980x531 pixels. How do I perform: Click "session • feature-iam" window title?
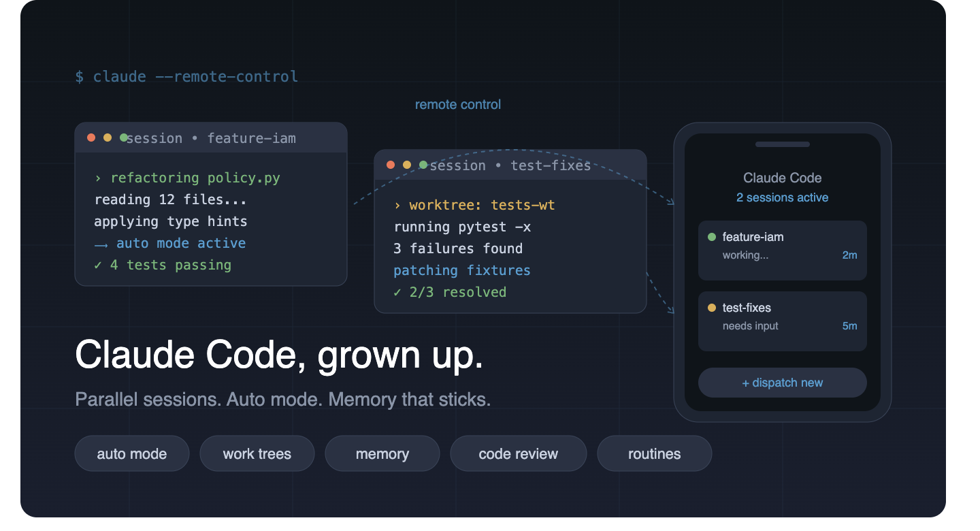211,138
